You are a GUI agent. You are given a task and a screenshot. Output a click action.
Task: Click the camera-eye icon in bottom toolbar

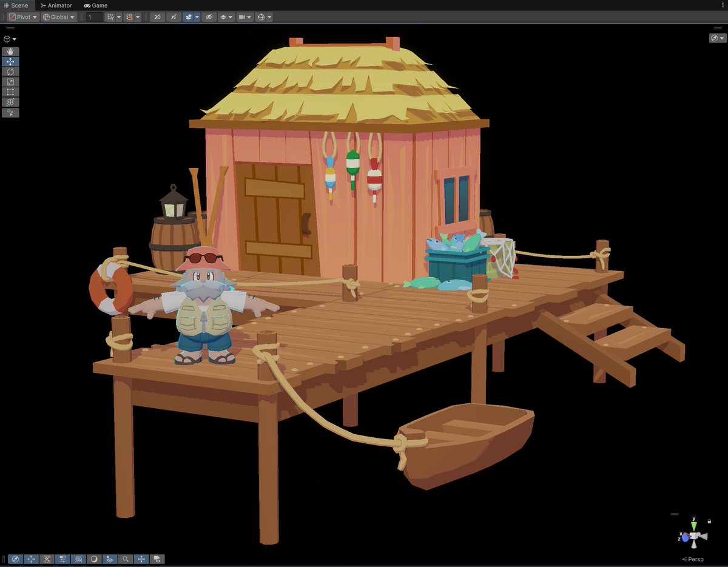pyautogui.click(x=157, y=559)
